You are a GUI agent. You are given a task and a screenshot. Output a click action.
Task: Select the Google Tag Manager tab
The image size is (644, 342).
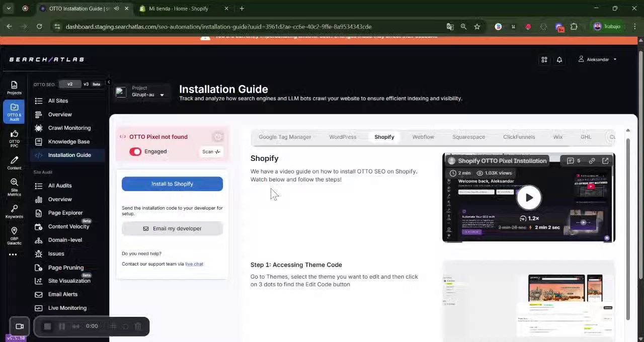(x=285, y=137)
